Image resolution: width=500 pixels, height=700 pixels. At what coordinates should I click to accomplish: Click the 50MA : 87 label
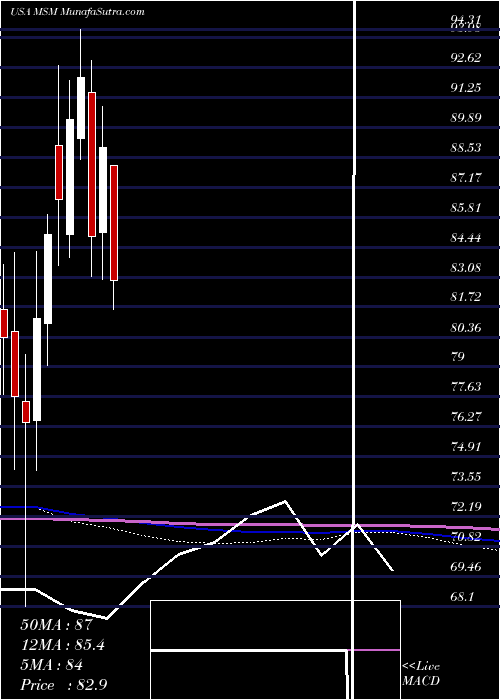point(55,625)
